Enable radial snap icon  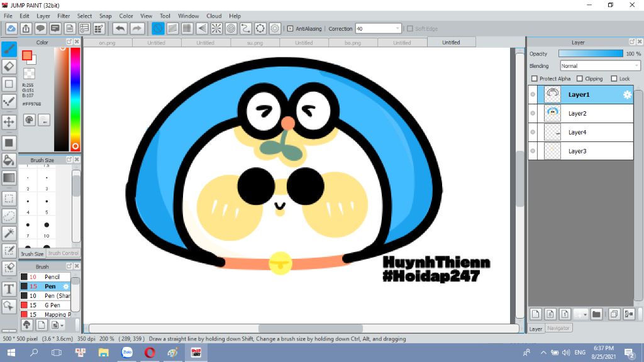click(216, 28)
